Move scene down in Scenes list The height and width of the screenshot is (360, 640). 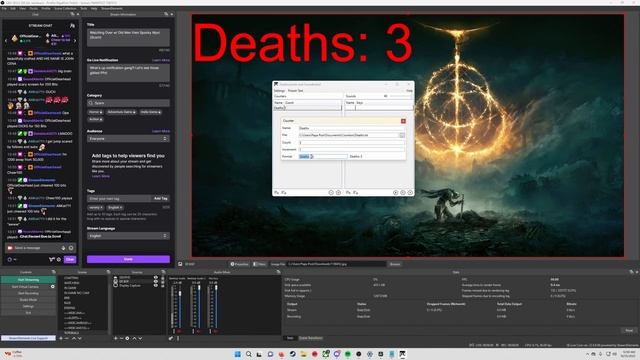(80, 338)
